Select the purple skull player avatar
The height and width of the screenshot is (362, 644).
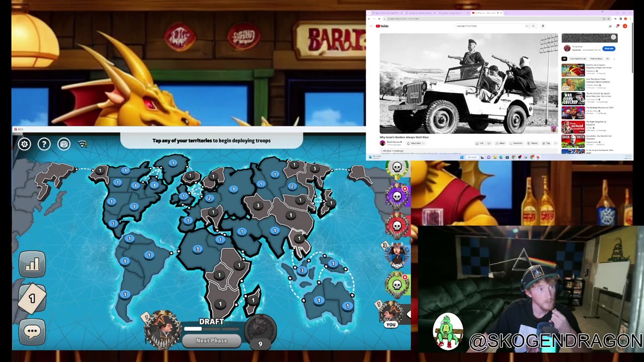click(397, 196)
